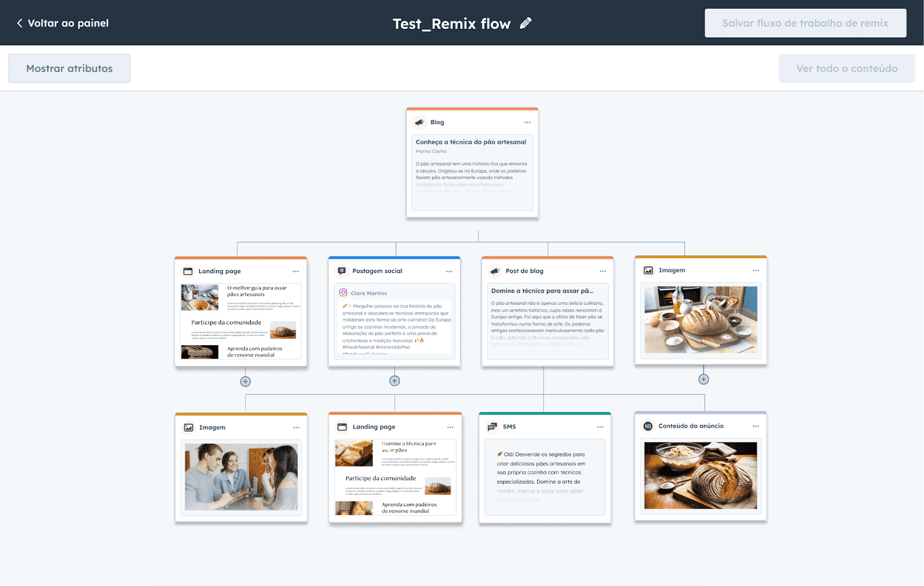The height and width of the screenshot is (586, 924).
Task: Add remix below Postagem social card
Action: 394,381
